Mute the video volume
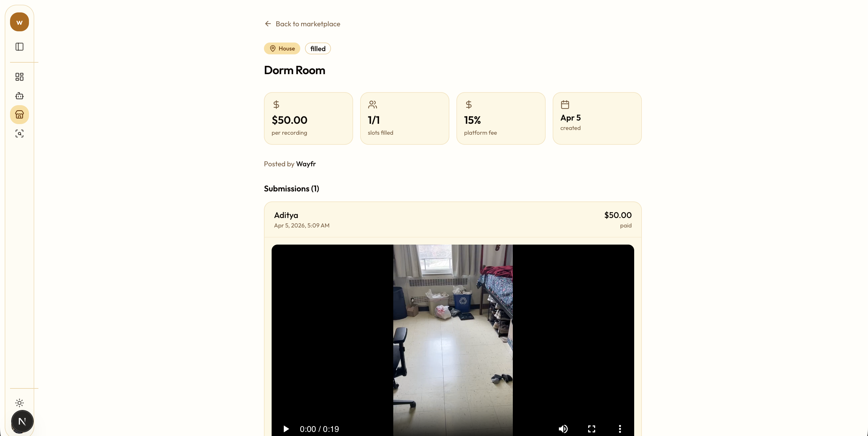Screen dimensions: 868x436 click(563, 429)
